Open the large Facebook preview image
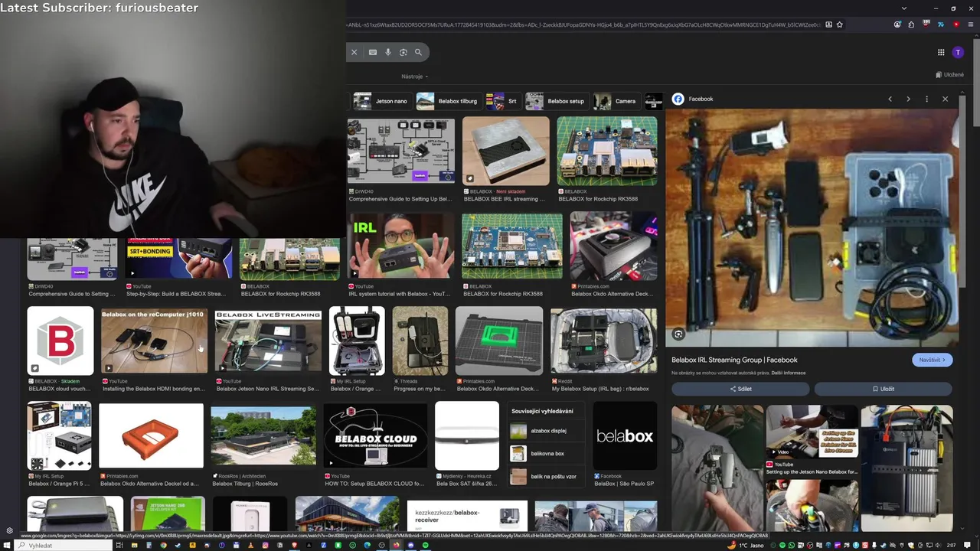 (812, 228)
